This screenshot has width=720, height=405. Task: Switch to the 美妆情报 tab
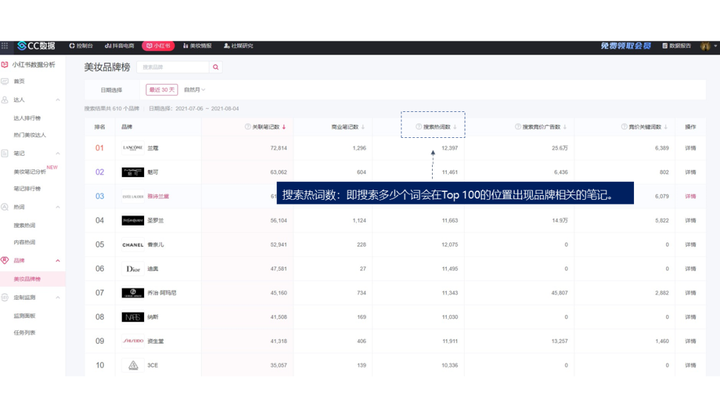click(197, 46)
